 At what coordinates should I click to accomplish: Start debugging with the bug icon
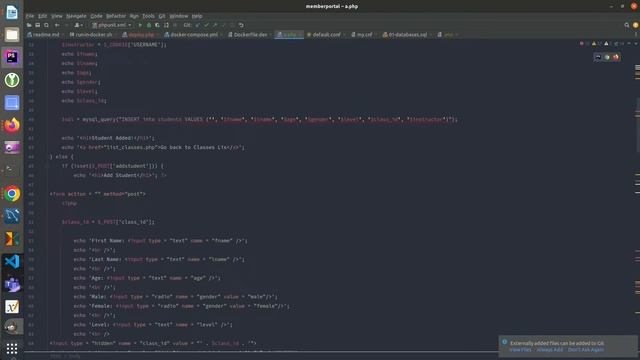point(149,25)
